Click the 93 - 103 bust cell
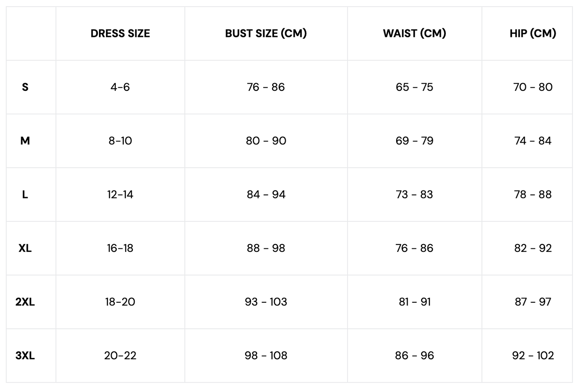578x392 pixels. click(266, 302)
